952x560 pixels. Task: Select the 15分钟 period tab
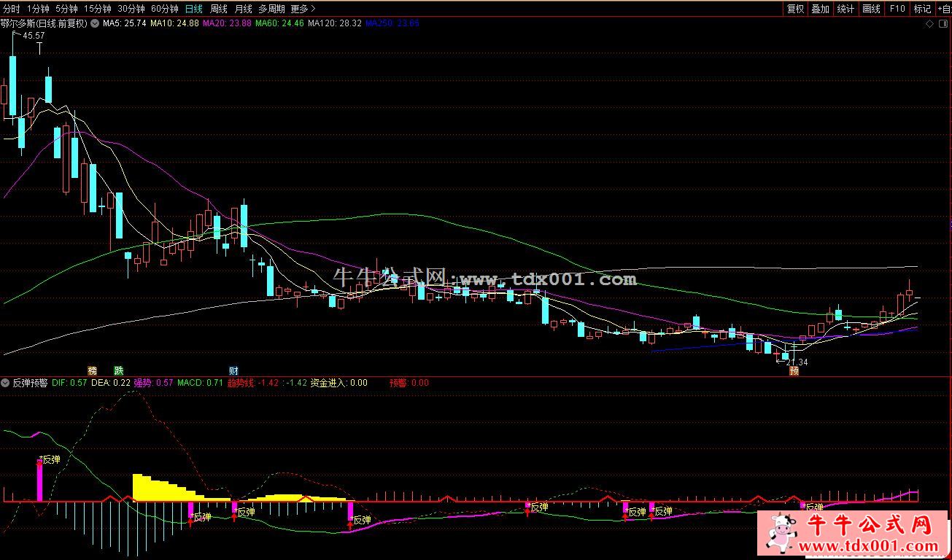coord(97,9)
